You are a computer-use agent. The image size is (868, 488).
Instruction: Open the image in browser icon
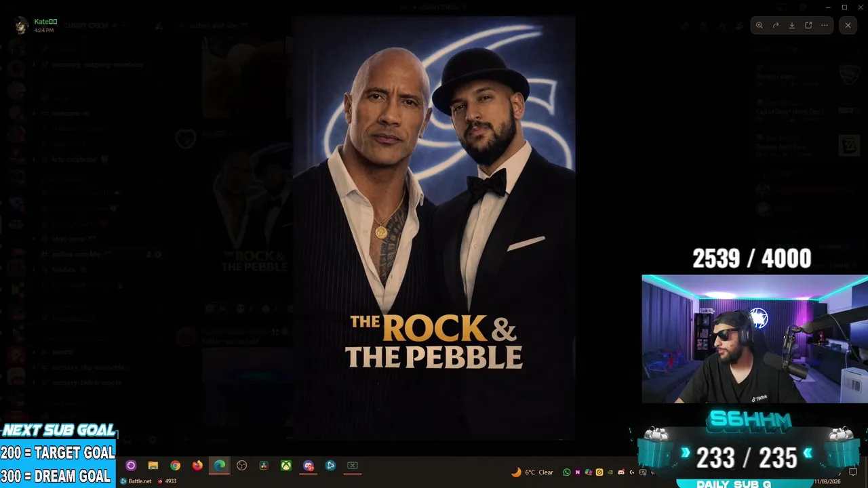click(808, 25)
